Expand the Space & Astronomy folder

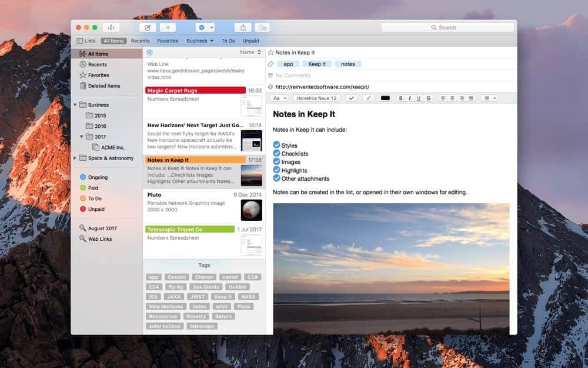[x=75, y=158]
